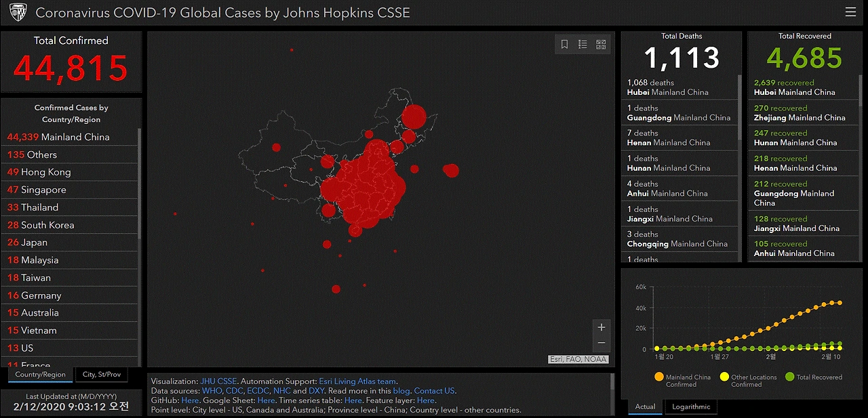
Task: Click the Total Confirmed 44,815 figure
Action: tap(71, 68)
